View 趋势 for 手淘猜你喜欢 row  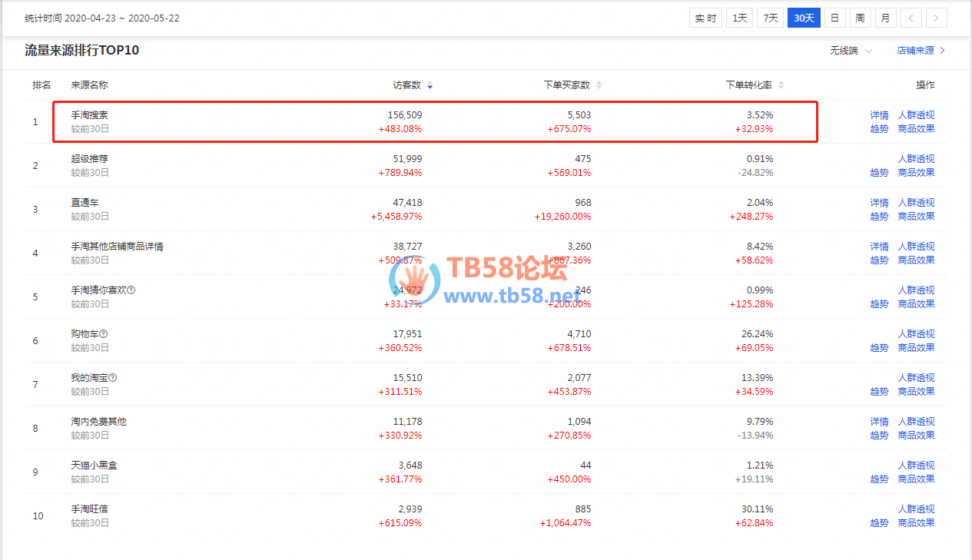[x=879, y=304]
